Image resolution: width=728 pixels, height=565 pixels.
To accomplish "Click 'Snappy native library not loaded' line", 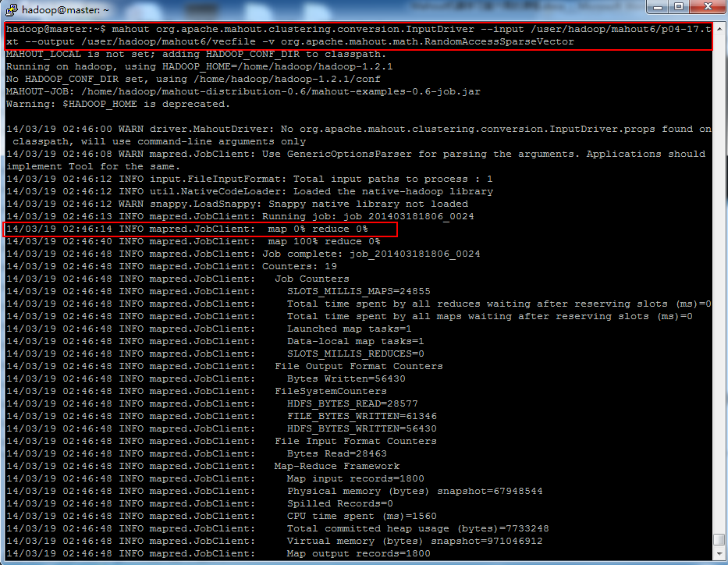I will pyautogui.click(x=368, y=204).
